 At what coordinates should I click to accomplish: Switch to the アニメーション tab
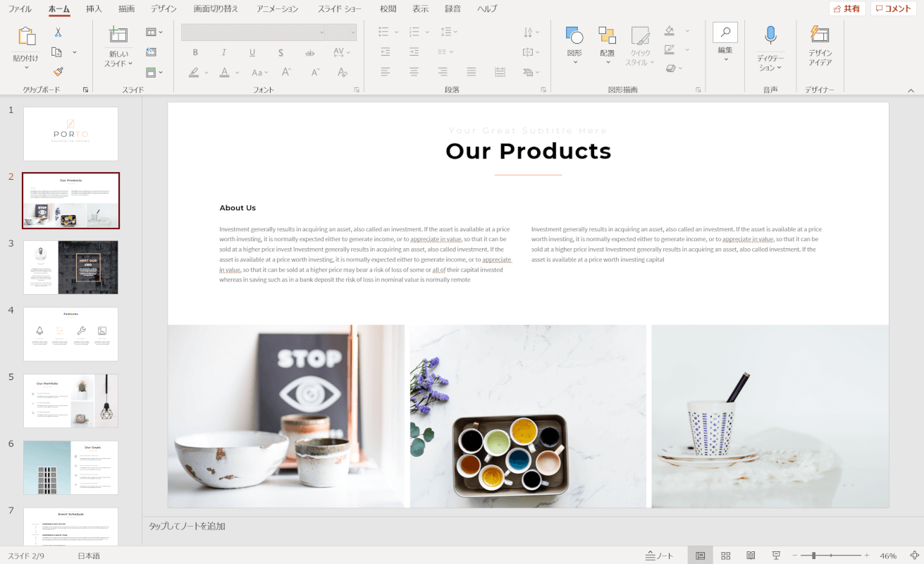click(277, 9)
